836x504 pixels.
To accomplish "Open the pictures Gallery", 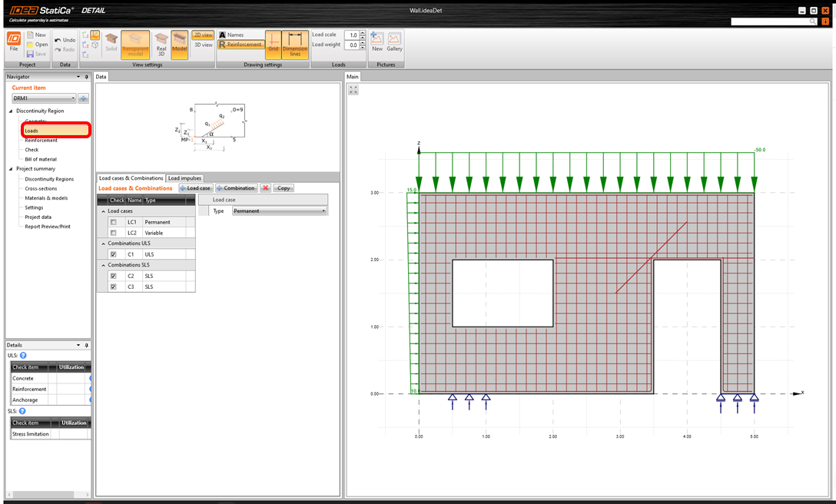I will pyautogui.click(x=394, y=42).
